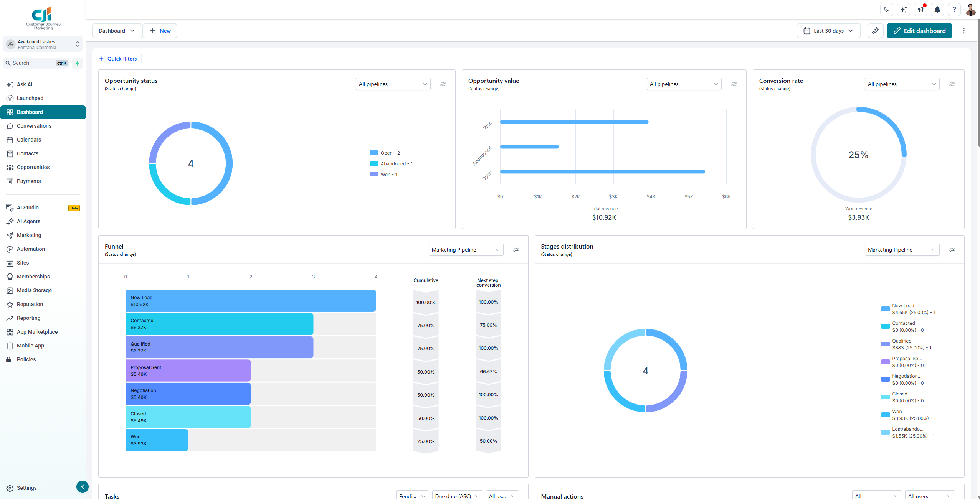Screen dimensions: 980x499
Task: Open Opportunity status widget settings icon
Action: point(443,84)
